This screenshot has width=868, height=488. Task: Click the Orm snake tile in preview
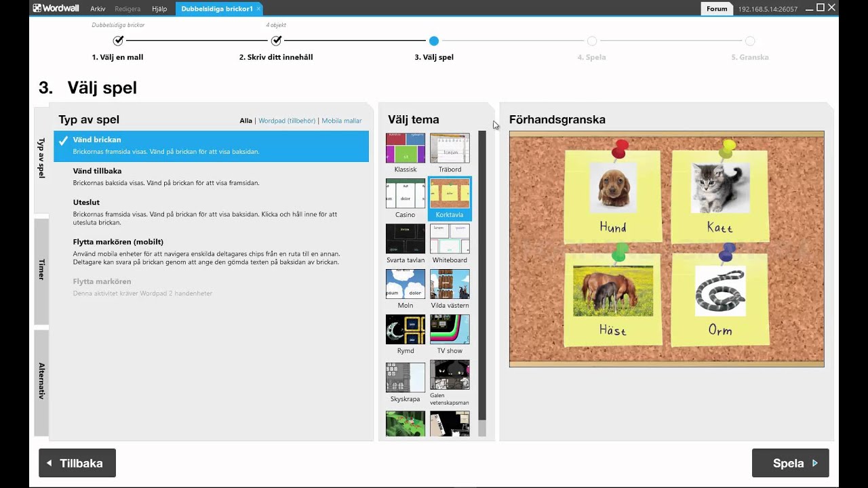coord(720,299)
